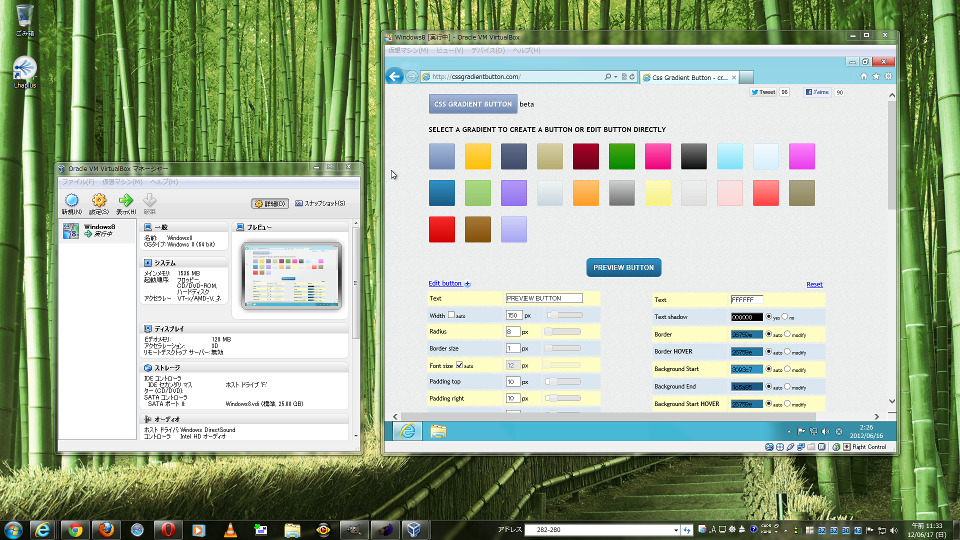
Task: Click the Reset link
Action: [x=814, y=284]
